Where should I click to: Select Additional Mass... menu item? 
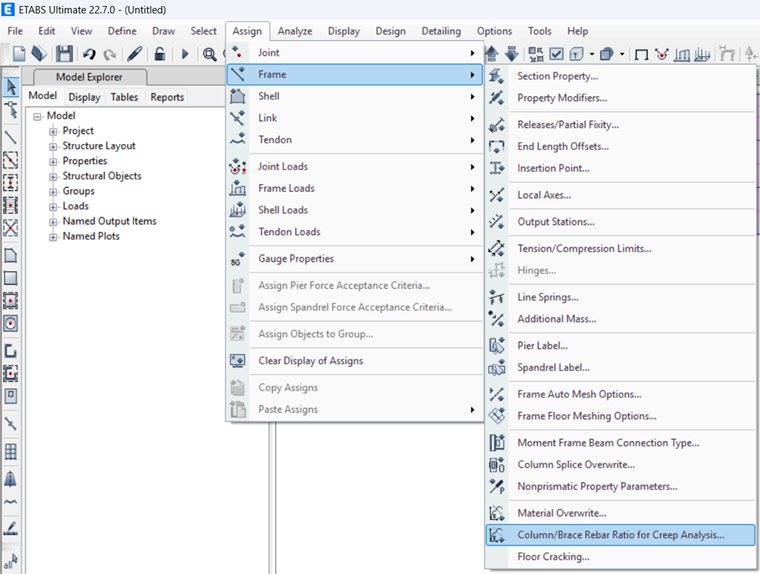click(620, 319)
